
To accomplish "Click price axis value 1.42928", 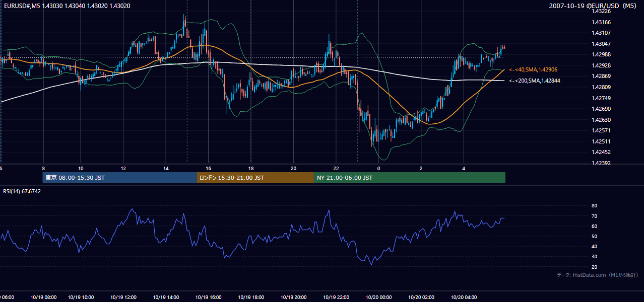I will 601,65.
